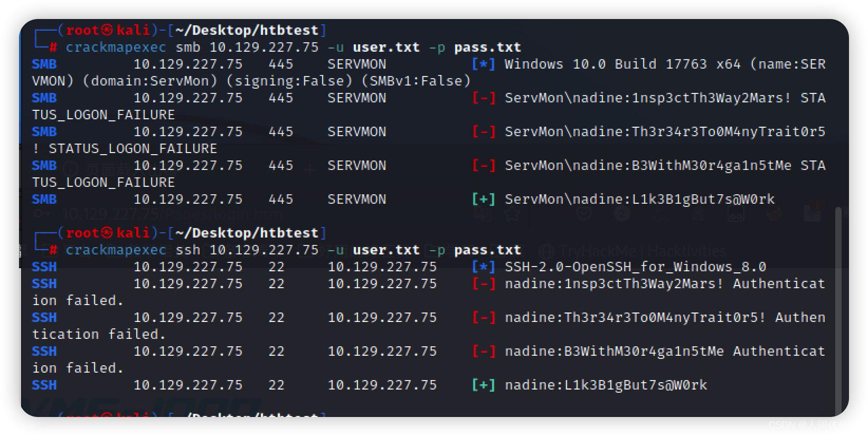868x436 pixels.
Task: Click the crackmapexec smb command line
Action: click(293, 48)
